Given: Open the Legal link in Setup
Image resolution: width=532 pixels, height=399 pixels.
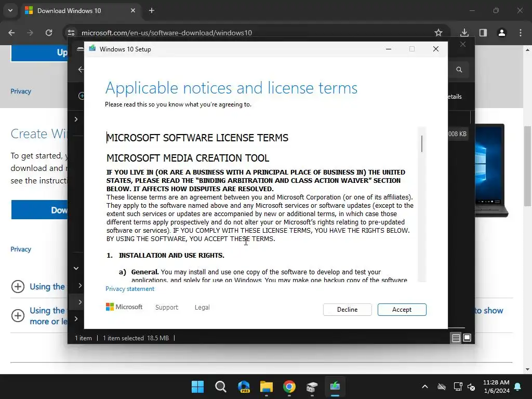Looking at the screenshot, I should coord(202,307).
